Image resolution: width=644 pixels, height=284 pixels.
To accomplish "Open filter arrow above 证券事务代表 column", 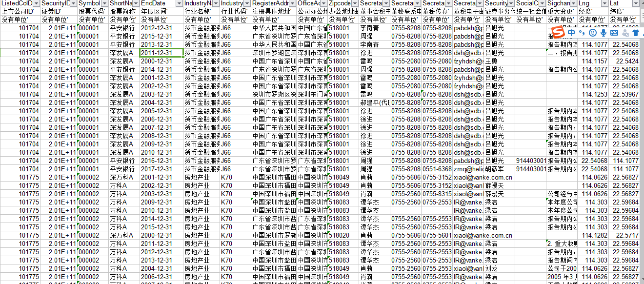I will 511,3.
